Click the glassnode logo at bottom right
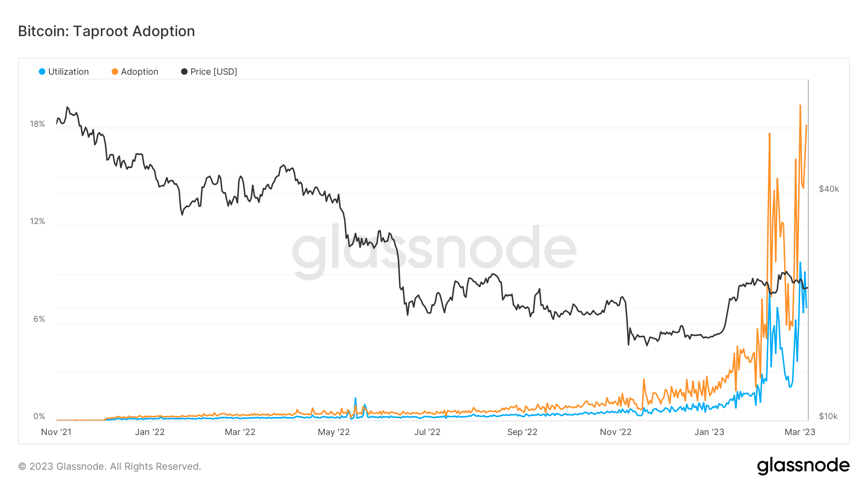The height and width of the screenshot is (488, 868). 803,466
